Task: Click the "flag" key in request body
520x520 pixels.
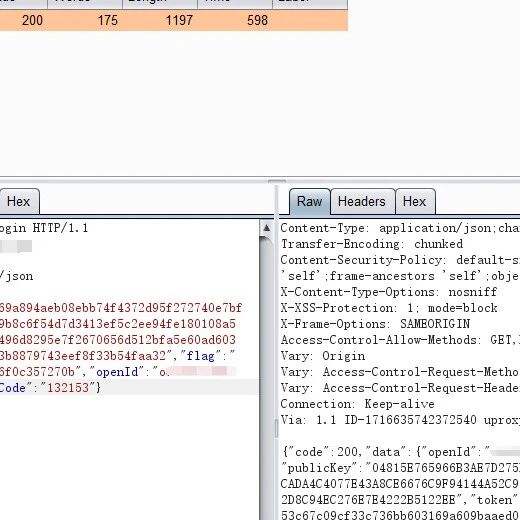Action: point(200,356)
